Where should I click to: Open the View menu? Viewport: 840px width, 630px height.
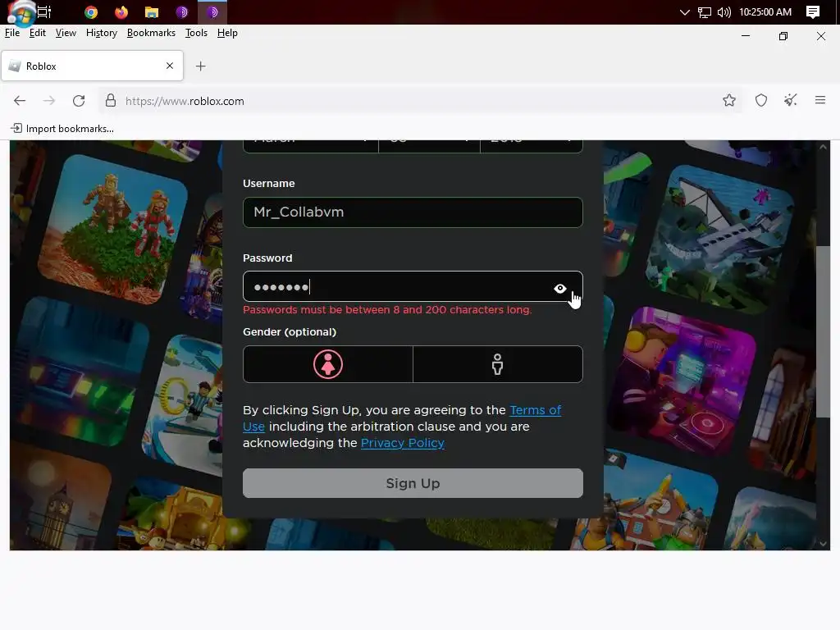click(66, 33)
